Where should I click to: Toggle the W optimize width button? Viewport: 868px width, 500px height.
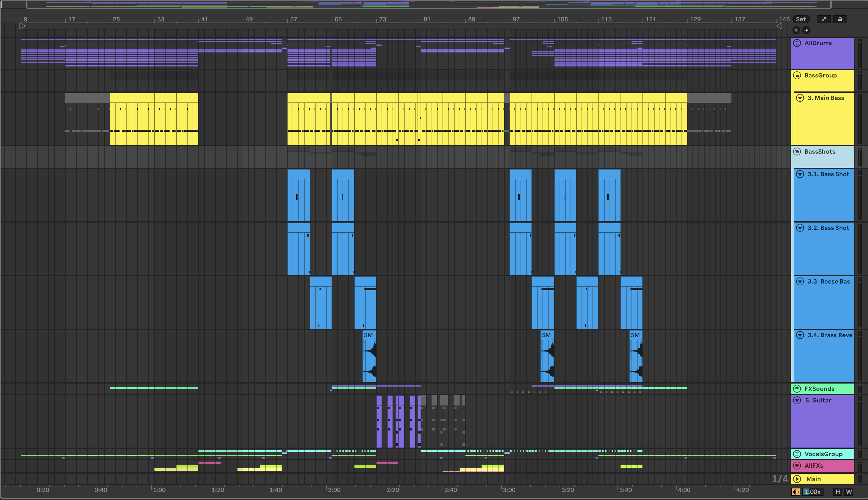tap(849, 492)
